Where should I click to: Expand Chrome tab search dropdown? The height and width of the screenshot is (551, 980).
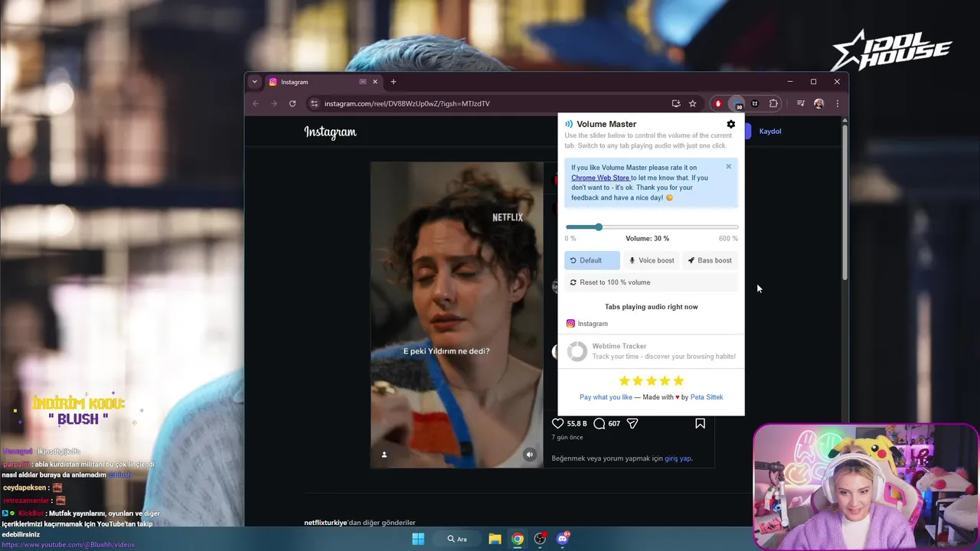click(254, 82)
